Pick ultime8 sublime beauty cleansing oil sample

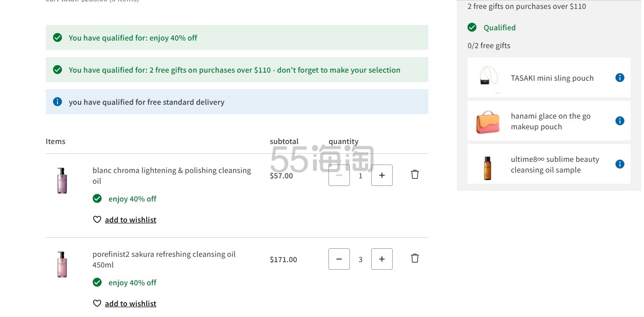click(554, 165)
